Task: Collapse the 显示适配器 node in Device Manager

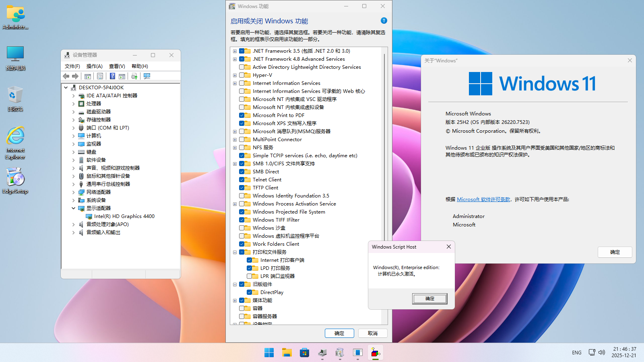Action: pos(73,208)
